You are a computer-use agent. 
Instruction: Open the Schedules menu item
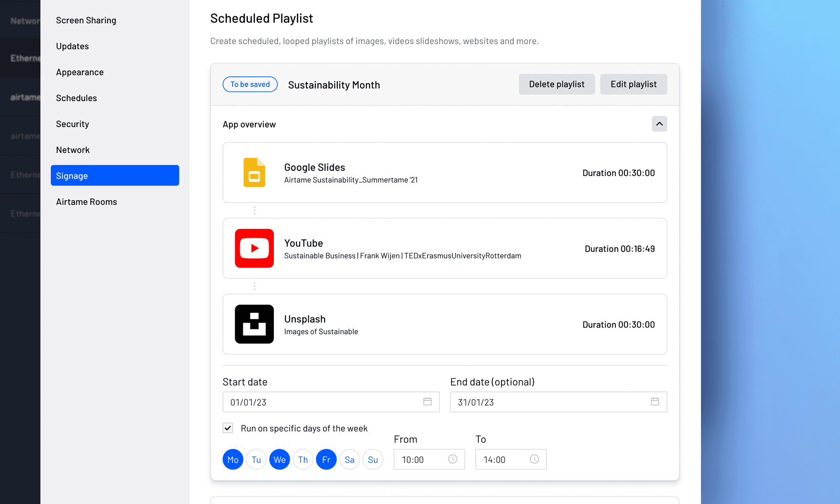77,97
